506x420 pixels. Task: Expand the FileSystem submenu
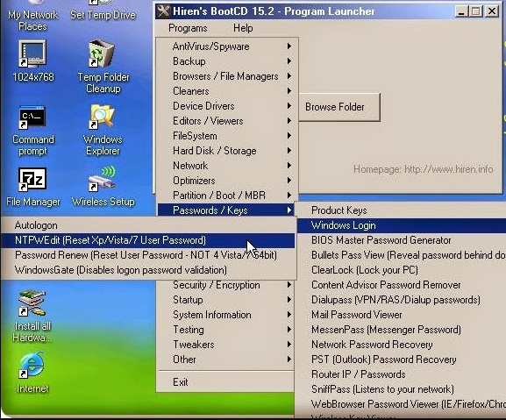click(227, 136)
